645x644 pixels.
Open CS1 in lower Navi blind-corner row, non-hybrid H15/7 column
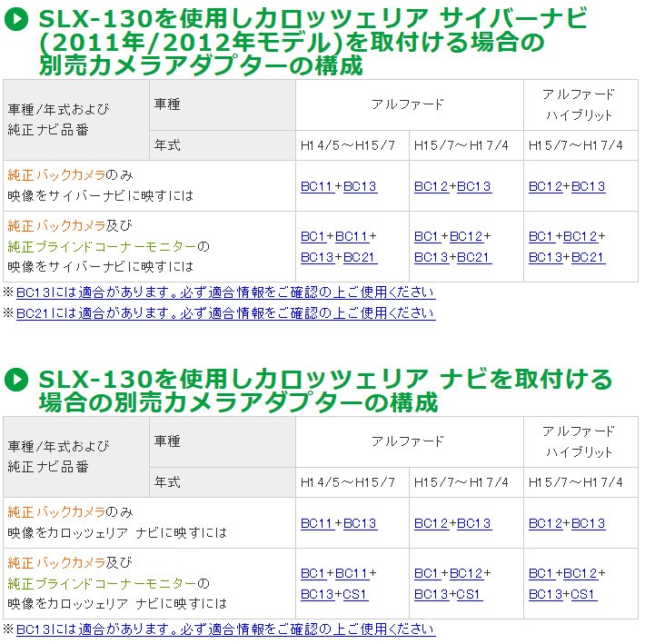coord(470,594)
